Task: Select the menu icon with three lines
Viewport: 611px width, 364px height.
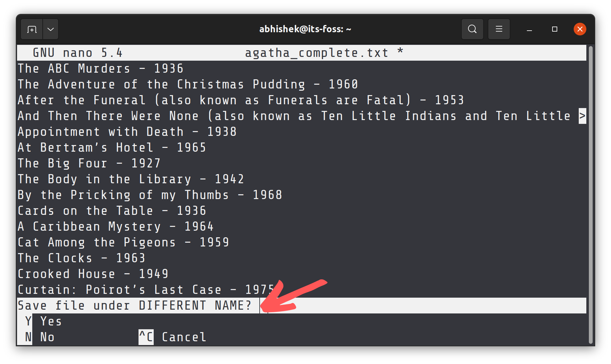Action: pyautogui.click(x=499, y=29)
